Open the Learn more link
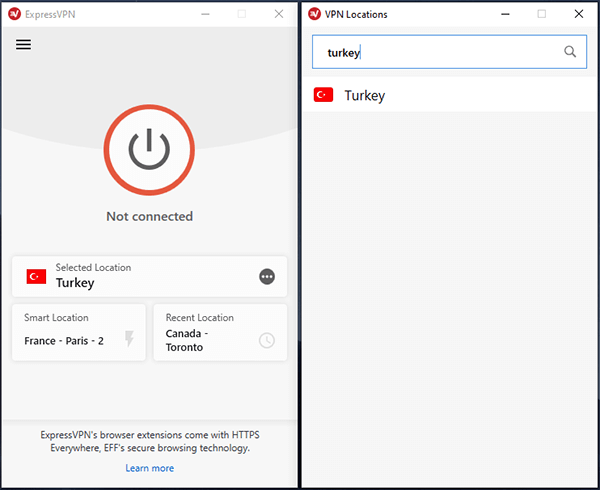Screen dimensions: 600x490 click(150, 468)
